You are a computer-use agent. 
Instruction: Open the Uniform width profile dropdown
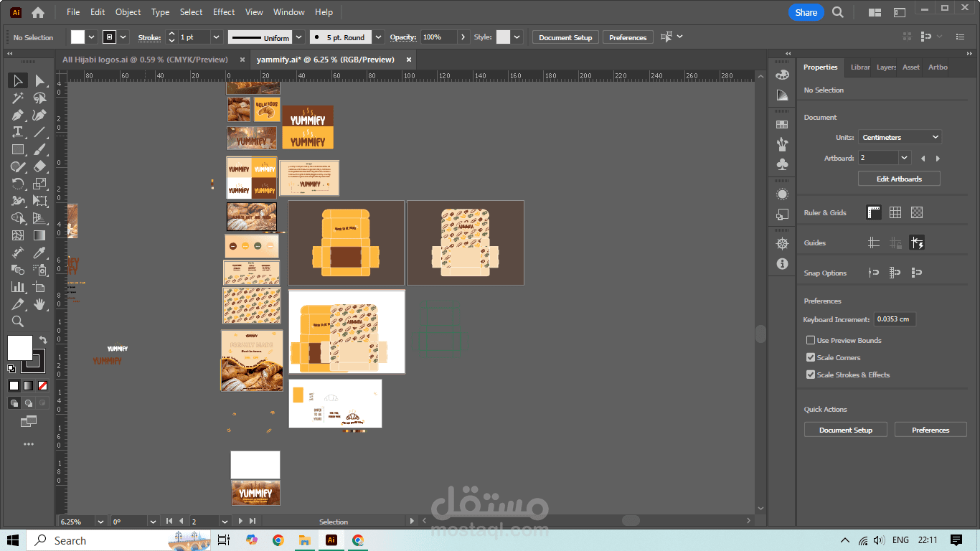pyautogui.click(x=299, y=37)
